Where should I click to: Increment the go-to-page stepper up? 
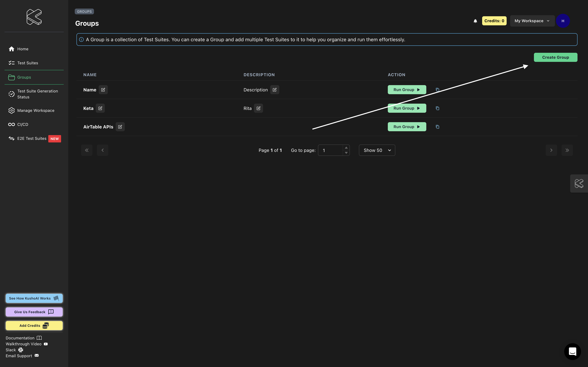(x=346, y=147)
